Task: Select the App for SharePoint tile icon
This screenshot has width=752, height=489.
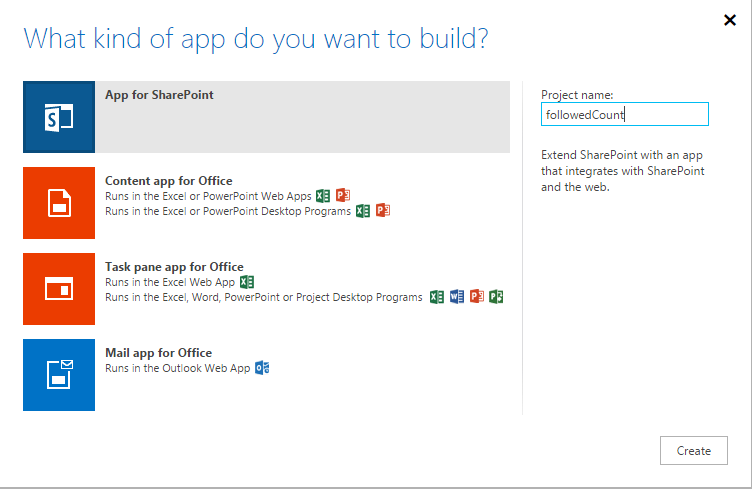Action: (59, 117)
